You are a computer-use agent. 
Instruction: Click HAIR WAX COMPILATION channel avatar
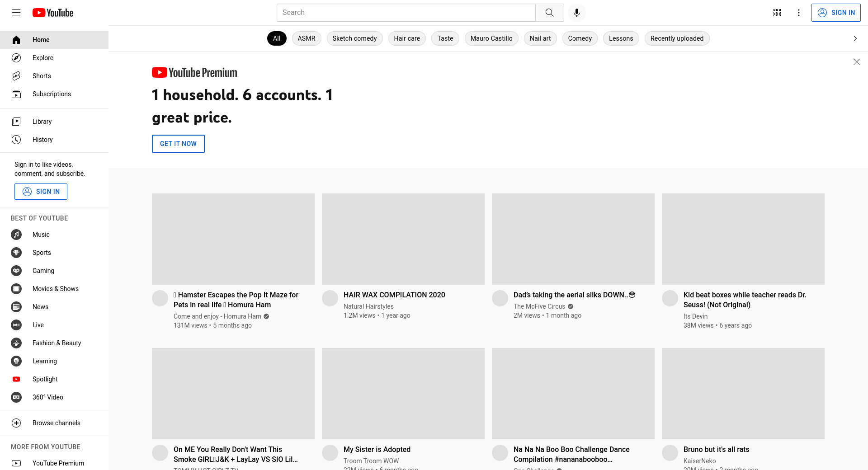(x=330, y=298)
